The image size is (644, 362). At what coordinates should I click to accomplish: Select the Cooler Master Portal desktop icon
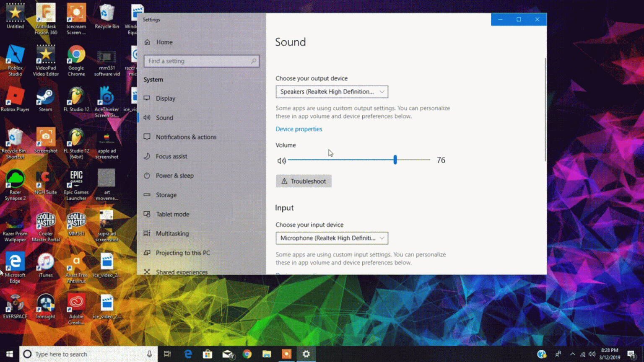pos(46,227)
